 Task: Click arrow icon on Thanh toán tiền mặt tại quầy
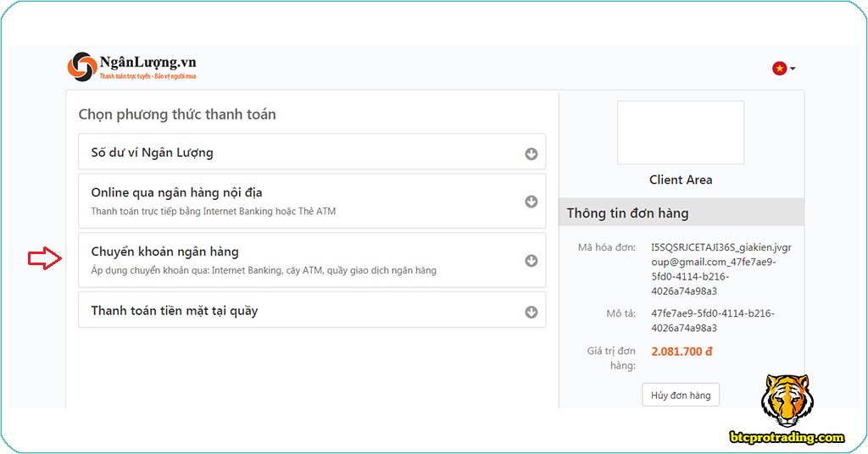point(531,312)
